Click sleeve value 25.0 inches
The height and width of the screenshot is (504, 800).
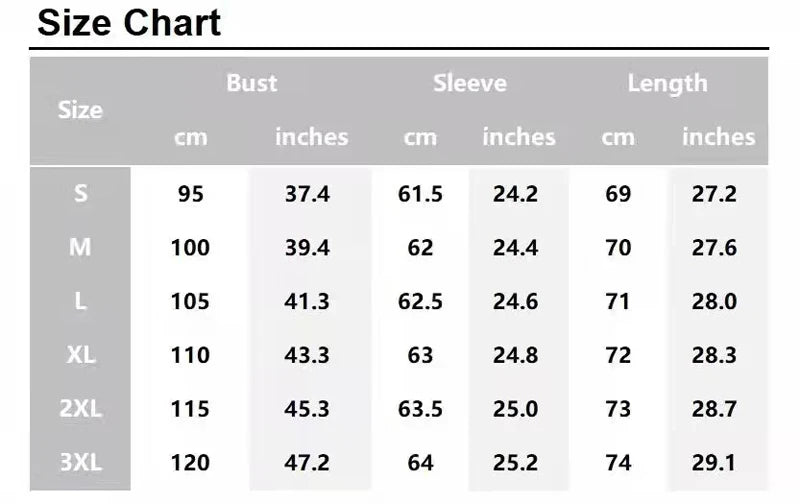pyautogui.click(x=515, y=409)
